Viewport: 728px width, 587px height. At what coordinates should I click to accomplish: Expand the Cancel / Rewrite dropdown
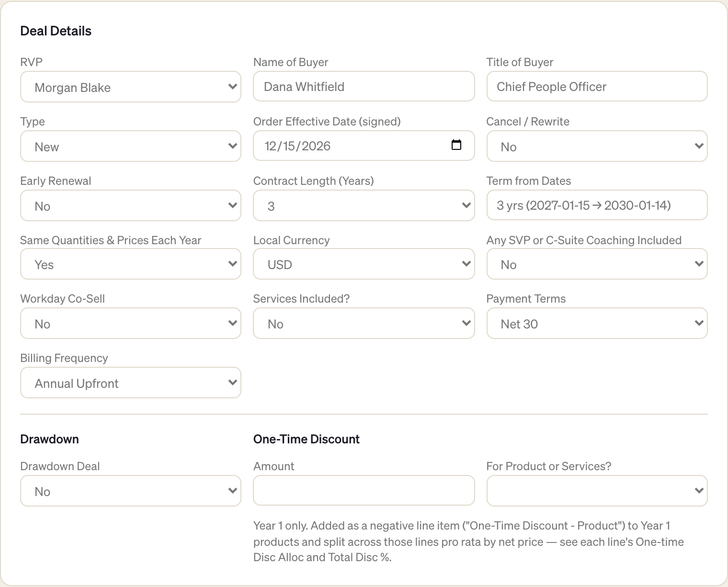coord(597,146)
